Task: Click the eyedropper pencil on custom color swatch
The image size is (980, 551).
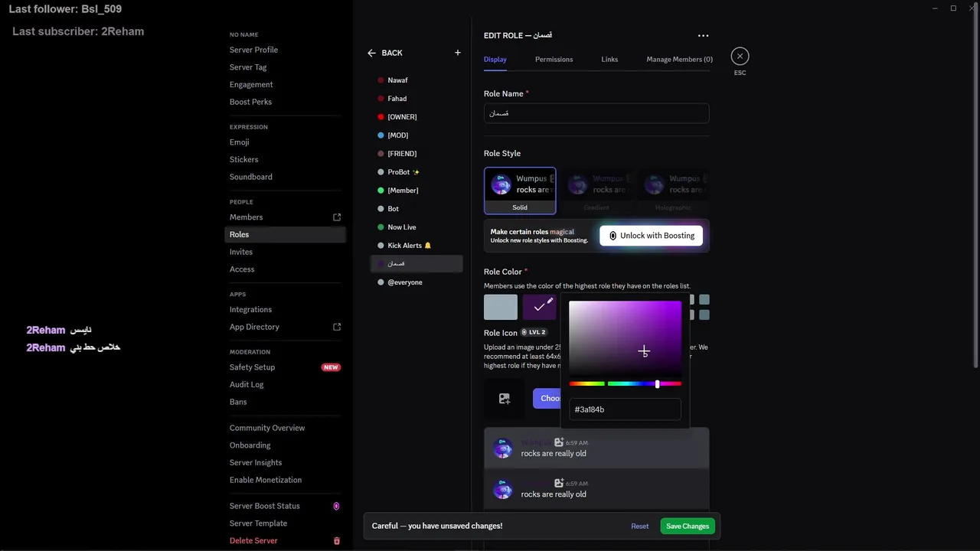Action: [x=550, y=301]
